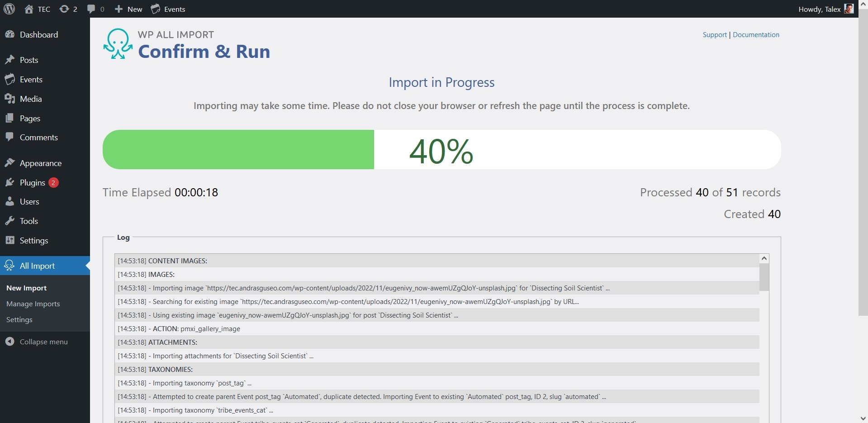Viewport: 868px width, 423px height.
Task: Click the Talex user avatar
Action: point(849,9)
